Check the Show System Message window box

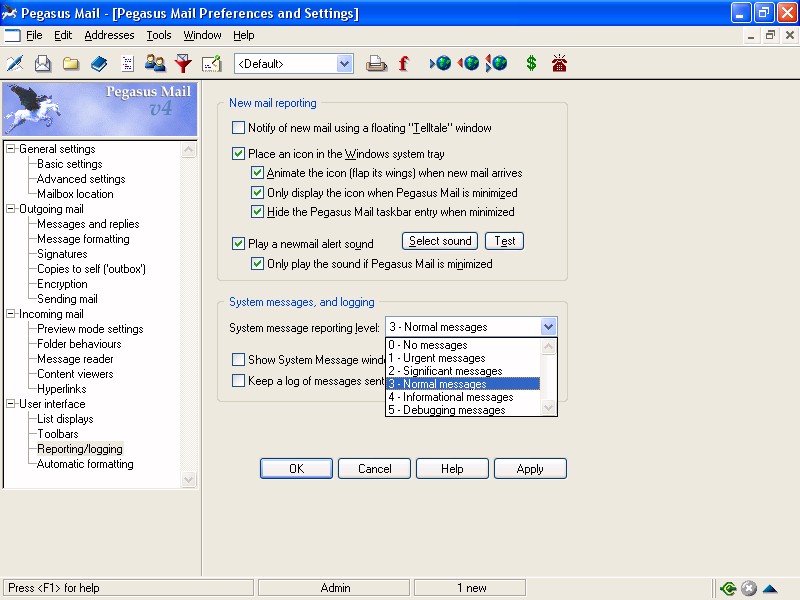pos(238,360)
